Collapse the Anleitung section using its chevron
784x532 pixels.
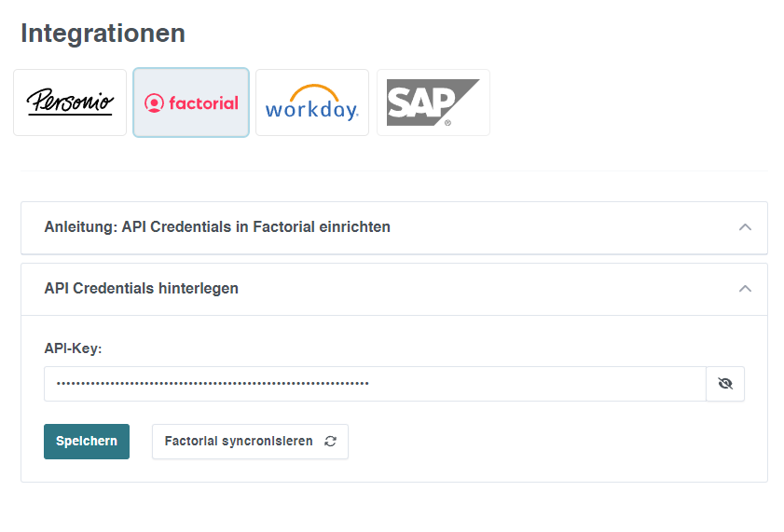tap(745, 227)
